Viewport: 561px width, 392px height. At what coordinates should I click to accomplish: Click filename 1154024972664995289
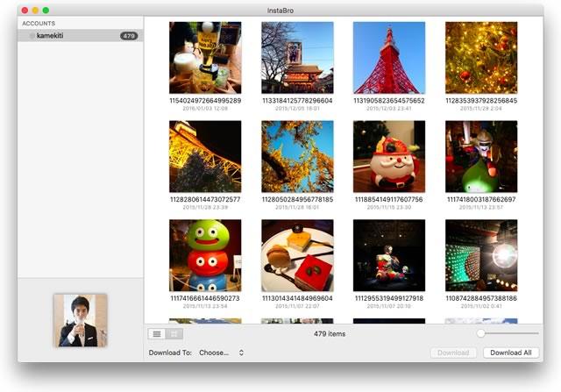[x=205, y=101]
